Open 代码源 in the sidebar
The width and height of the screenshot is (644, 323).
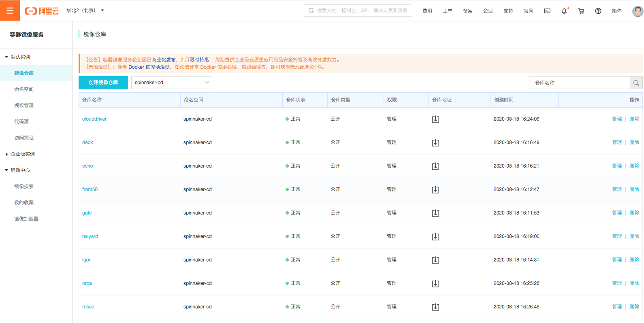[21, 121]
